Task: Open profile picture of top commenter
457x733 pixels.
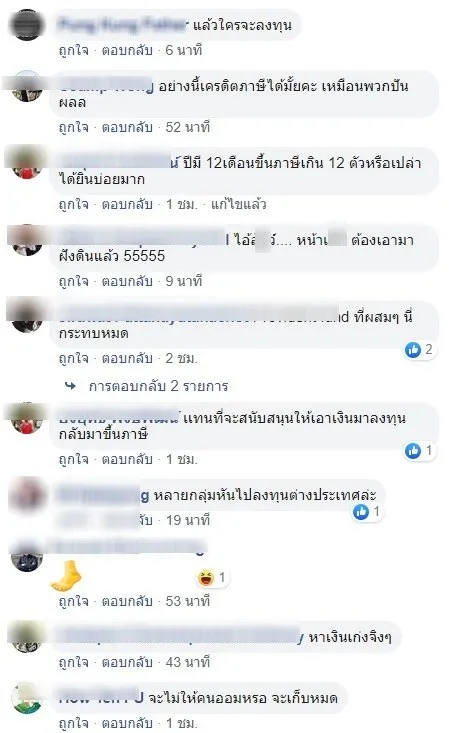Action: tap(27, 25)
